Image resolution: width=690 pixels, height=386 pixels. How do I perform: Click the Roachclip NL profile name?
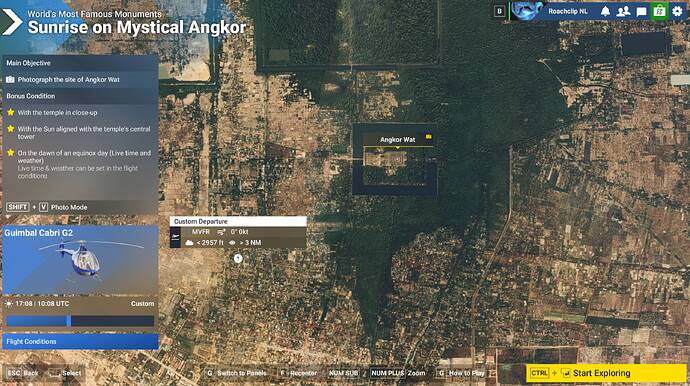pyautogui.click(x=568, y=11)
